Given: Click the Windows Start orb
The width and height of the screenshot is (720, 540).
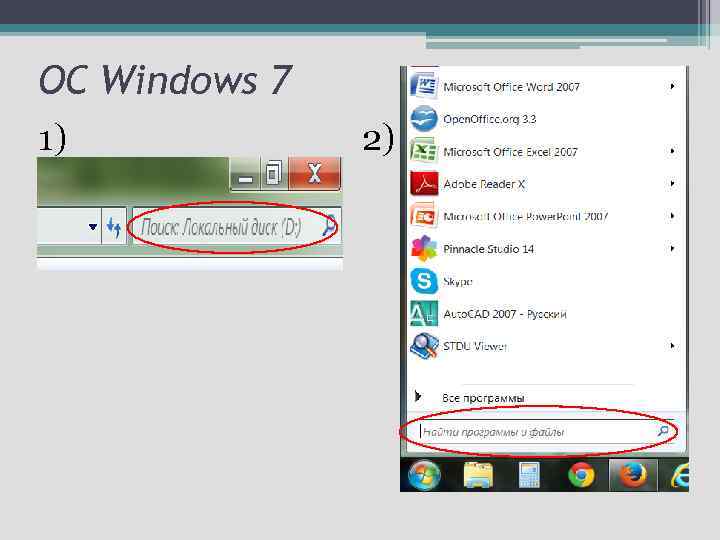Looking at the screenshot, I should point(424,475).
